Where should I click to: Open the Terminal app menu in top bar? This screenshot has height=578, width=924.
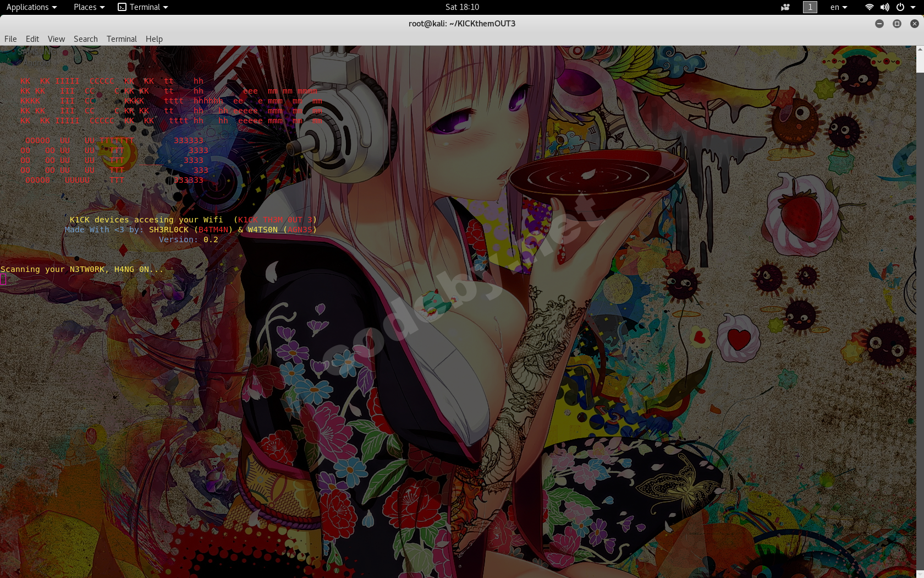click(x=143, y=7)
